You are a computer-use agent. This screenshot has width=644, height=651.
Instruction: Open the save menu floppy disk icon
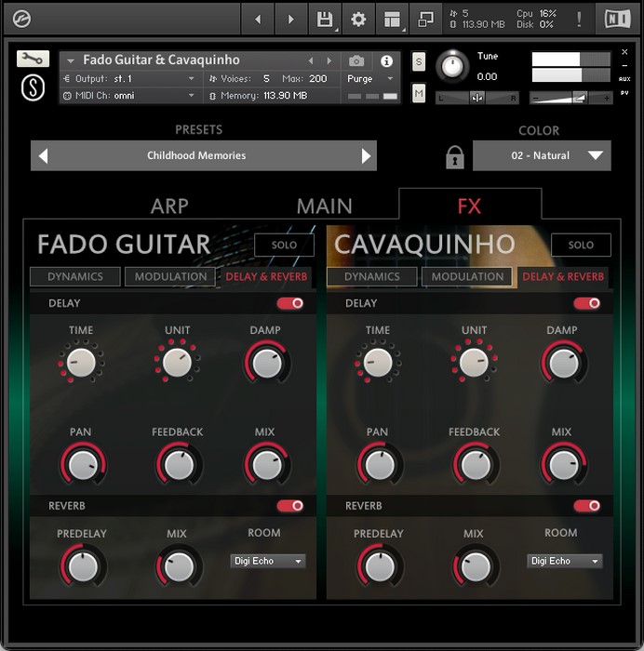coord(325,19)
